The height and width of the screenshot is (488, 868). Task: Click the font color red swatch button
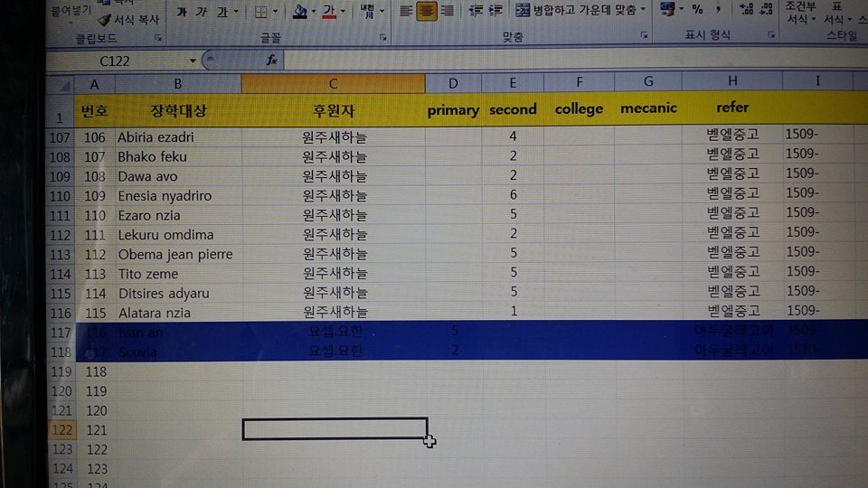[x=329, y=12]
